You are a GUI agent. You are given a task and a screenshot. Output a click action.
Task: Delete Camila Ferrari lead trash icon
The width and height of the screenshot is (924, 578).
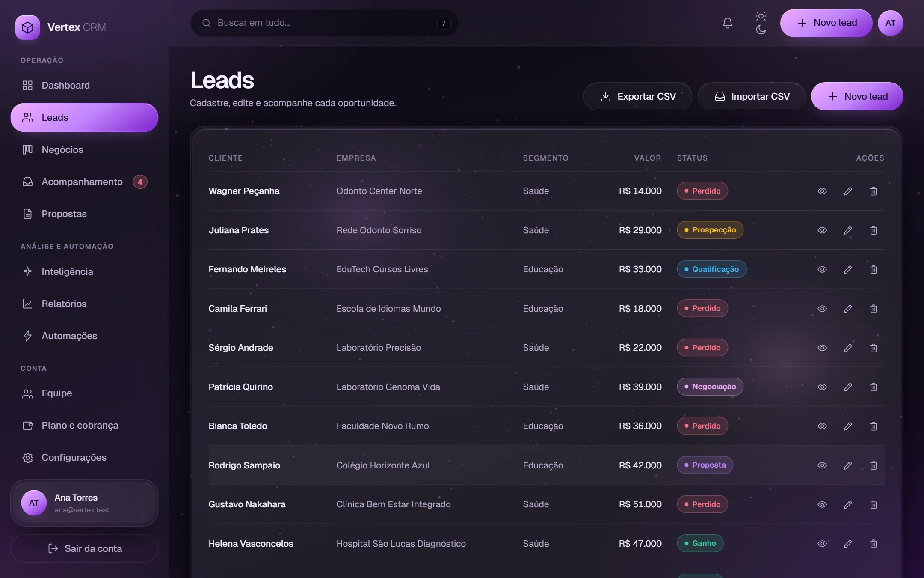(x=873, y=309)
